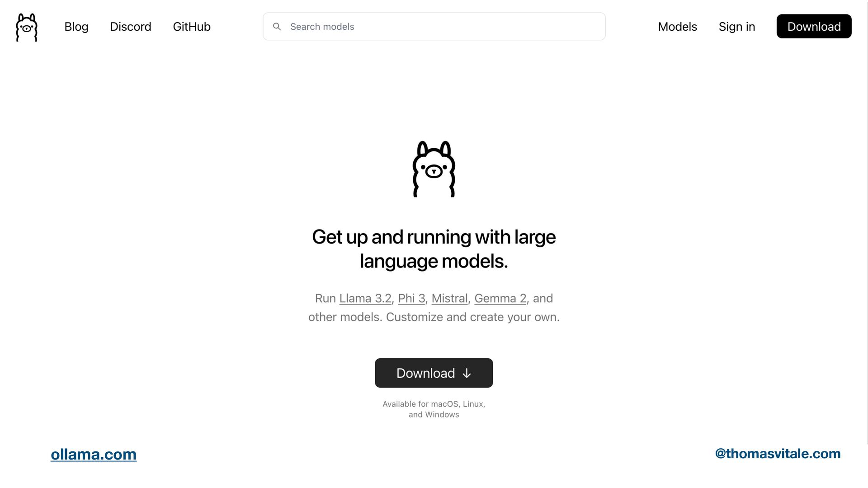Click the Ollama llama logo in navbar

(x=27, y=27)
